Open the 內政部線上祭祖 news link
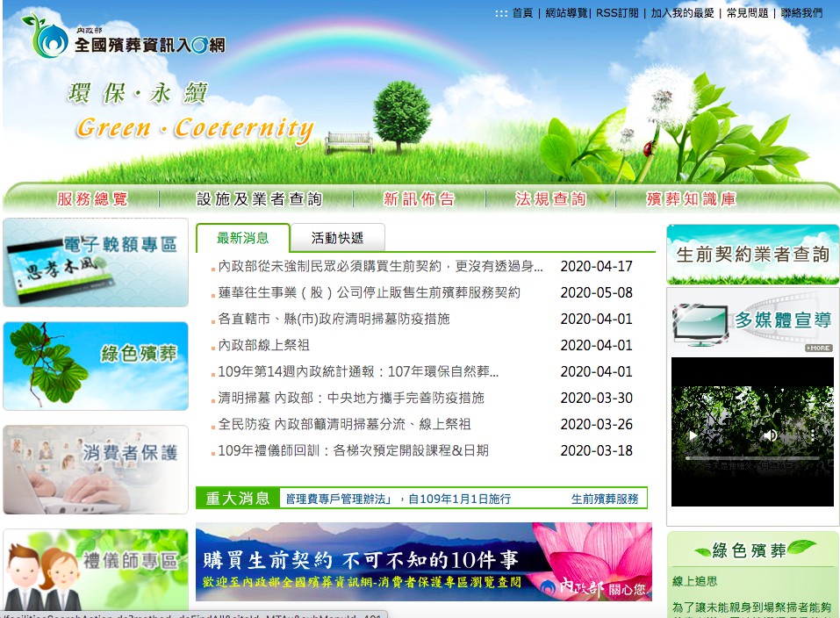Viewport: 840px width, 618px height. click(263, 345)
